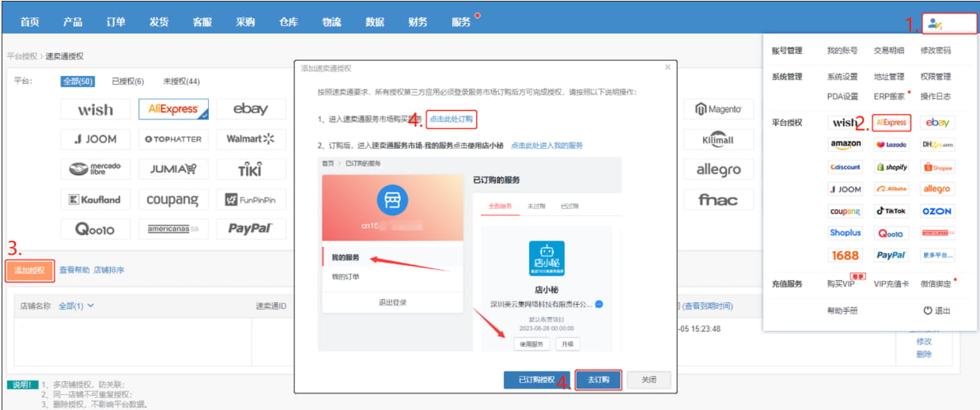The height and width of the screenshot is (410, 980).
Task: Open the 发货 menu
Action: click(x=159, y=22)
